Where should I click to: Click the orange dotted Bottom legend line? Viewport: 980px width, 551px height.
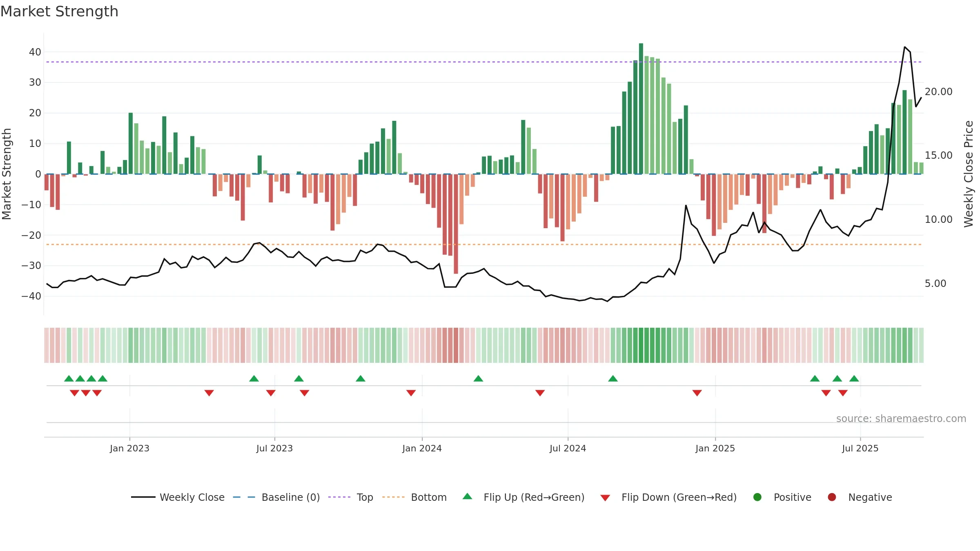tap(393, 497)
